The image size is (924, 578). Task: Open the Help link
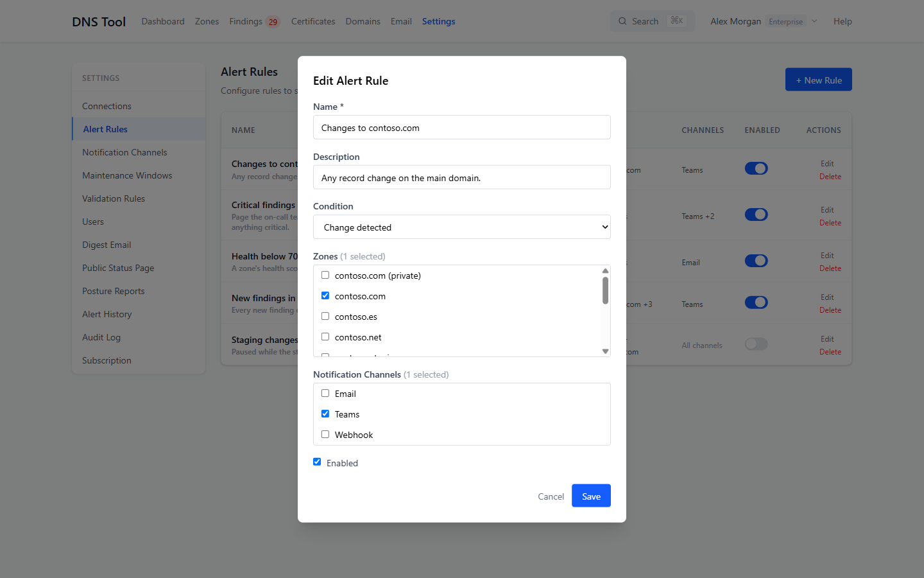(x=843, y=21)
